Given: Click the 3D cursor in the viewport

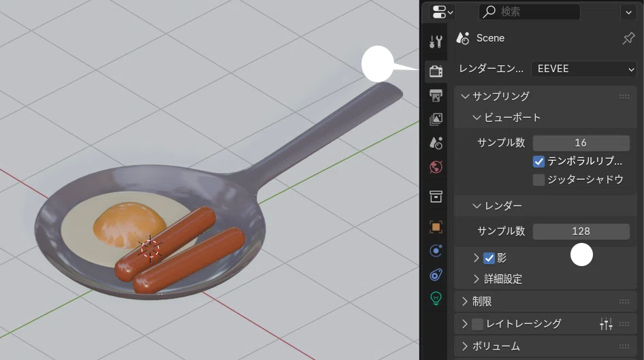Looking at the screenshot, I should click(x=150, y=248).
